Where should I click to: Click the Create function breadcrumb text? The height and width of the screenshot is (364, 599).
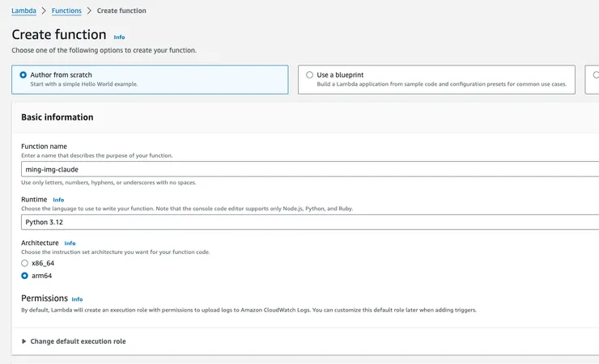[121, 11]
